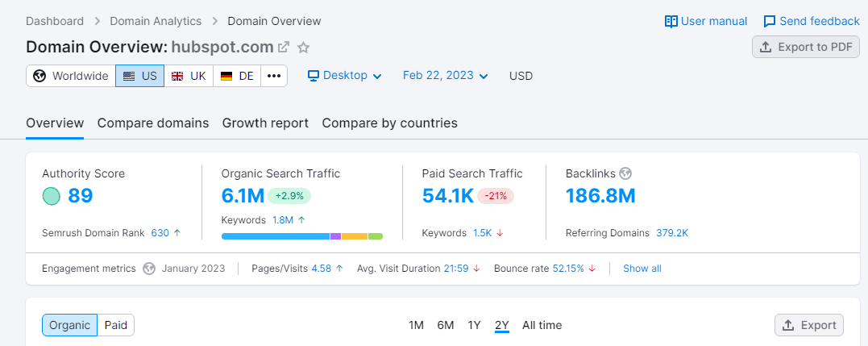Open paid Keywords 1.5K link
Image resolution: width=868 pixels, height=346 pixels.
[x=482, y=233]
